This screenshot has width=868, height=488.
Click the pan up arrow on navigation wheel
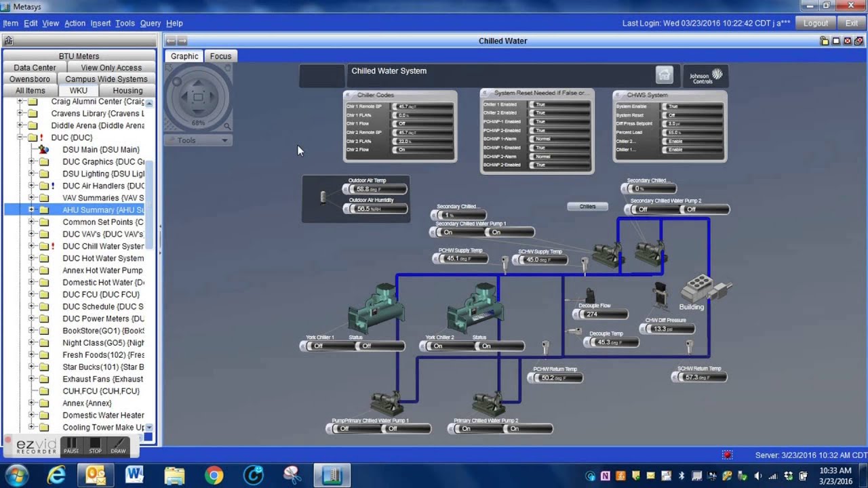click(x=198, y=81)
